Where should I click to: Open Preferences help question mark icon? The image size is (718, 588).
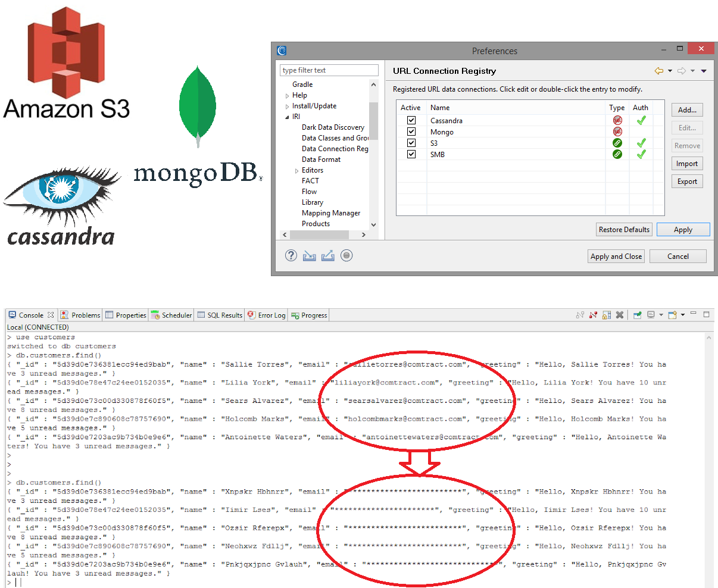[291, 256]
